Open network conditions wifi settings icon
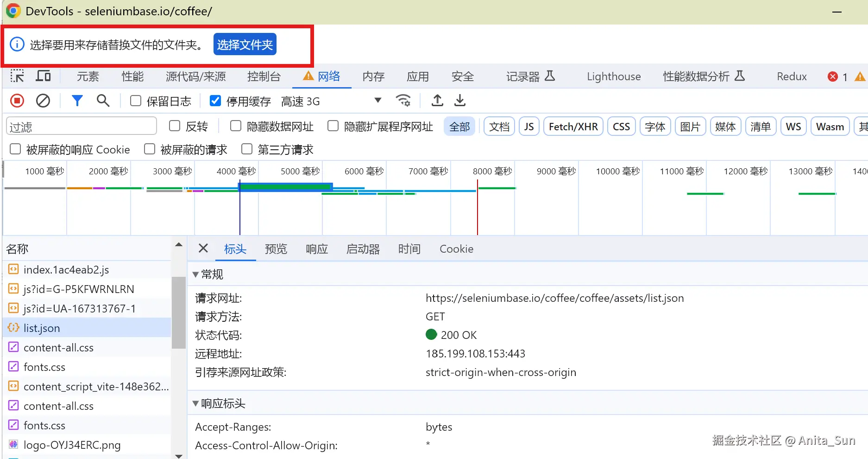868x459 pixels. (x=403, y=101)
